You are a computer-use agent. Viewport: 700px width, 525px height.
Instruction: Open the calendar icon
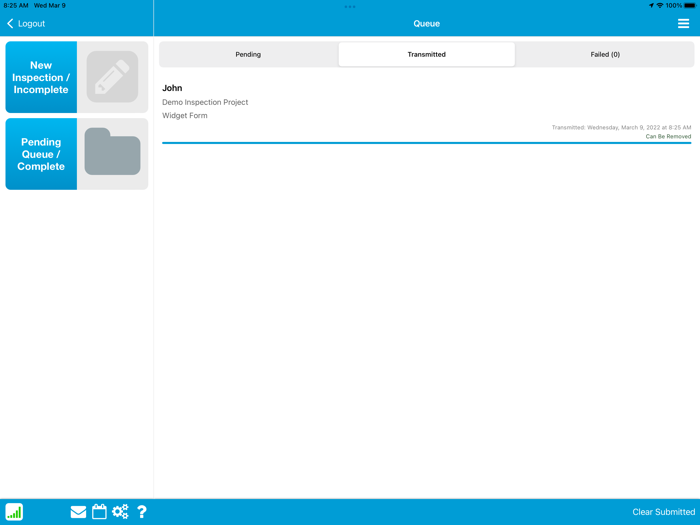(x=99, y=512)
